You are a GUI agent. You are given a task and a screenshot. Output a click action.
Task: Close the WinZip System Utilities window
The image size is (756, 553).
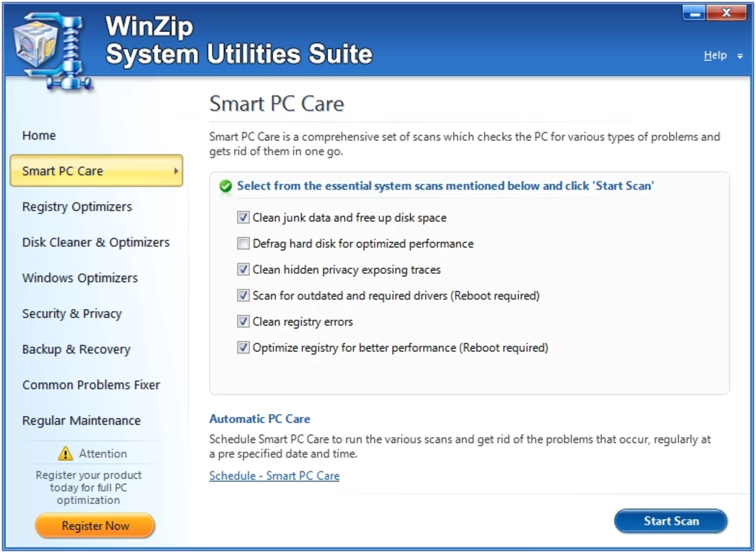click(x=726, y=13)
